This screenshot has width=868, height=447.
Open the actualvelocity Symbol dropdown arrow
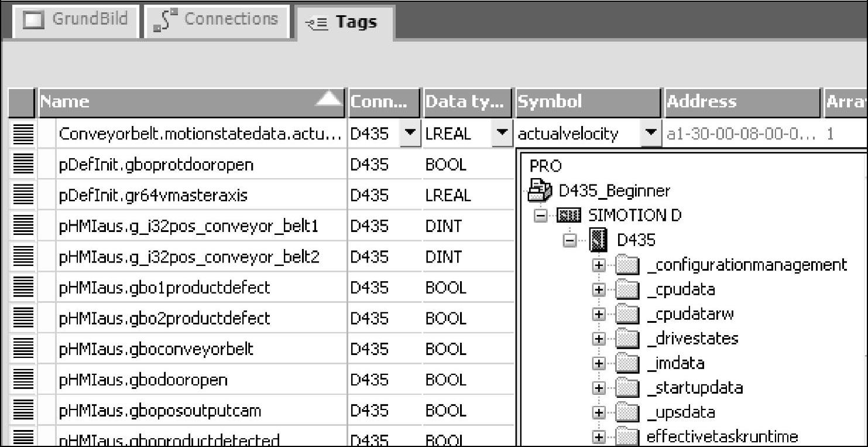[x=651, y=134]
